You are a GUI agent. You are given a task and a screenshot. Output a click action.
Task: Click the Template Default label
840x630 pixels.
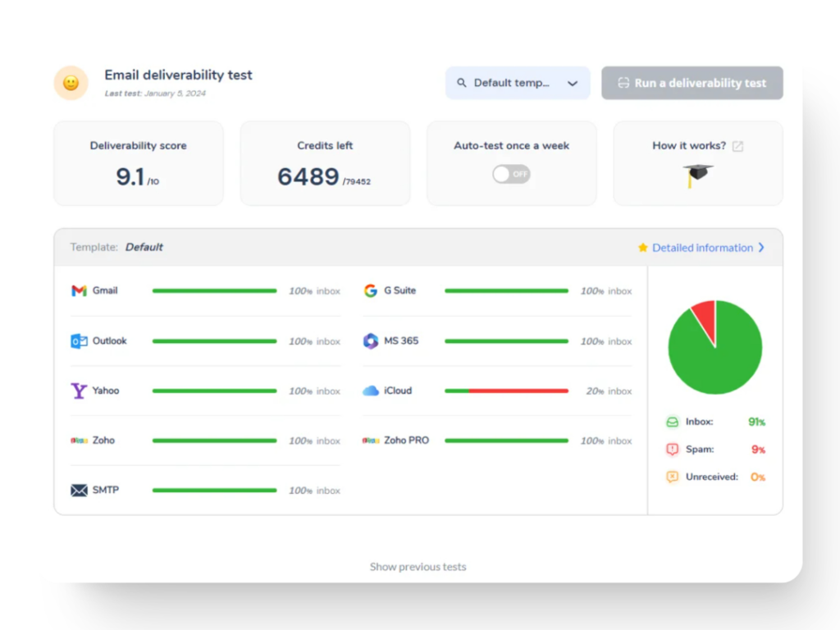tap(116, 247)
